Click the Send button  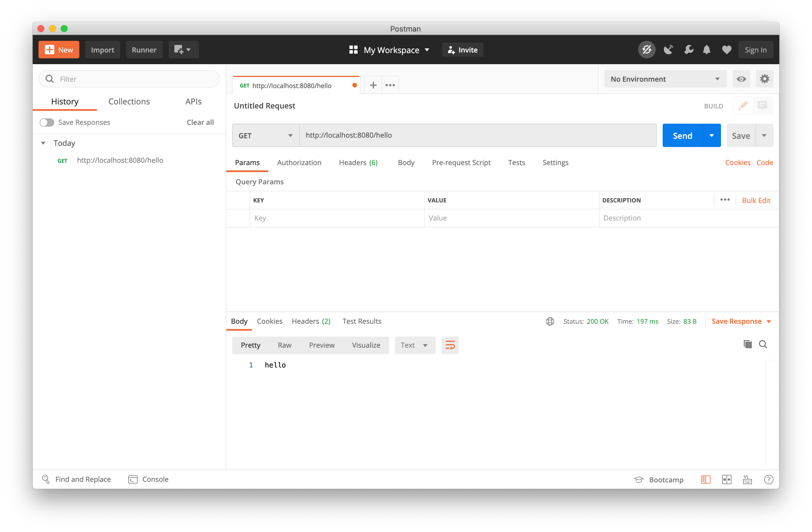[x=682, y=135]
